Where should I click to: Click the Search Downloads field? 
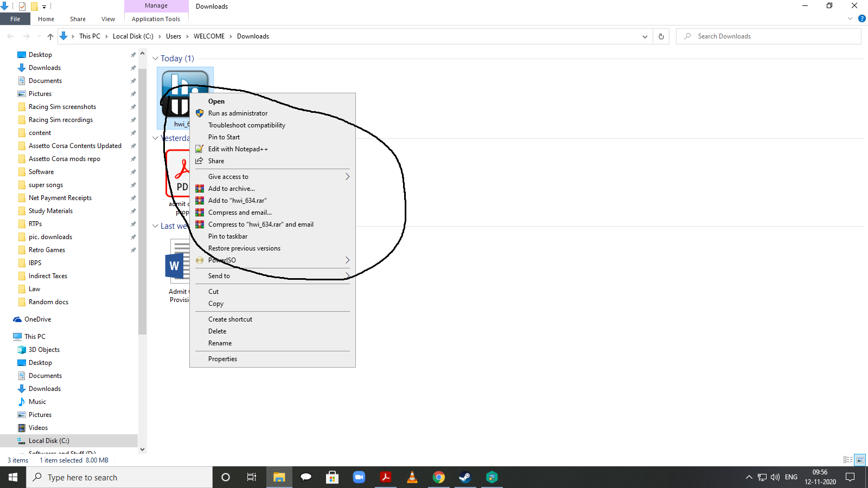pyautogui.click(x=769, y=36)
